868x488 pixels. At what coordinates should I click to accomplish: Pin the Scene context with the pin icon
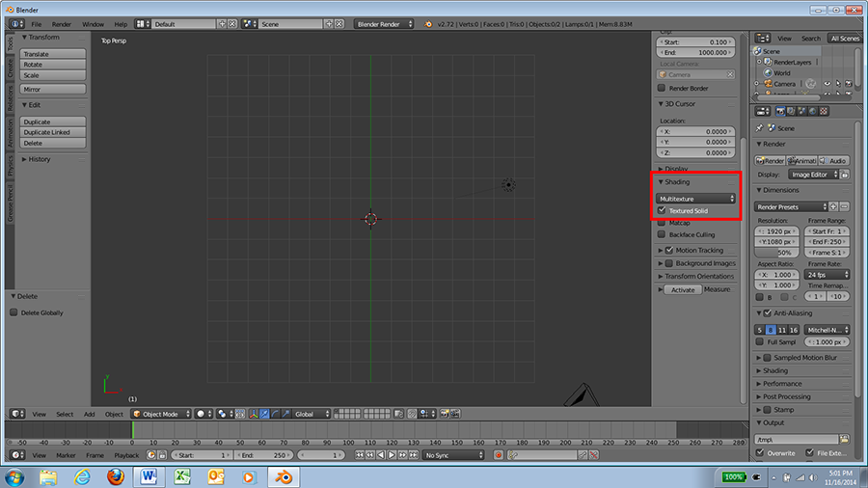[x=760, y=128]
